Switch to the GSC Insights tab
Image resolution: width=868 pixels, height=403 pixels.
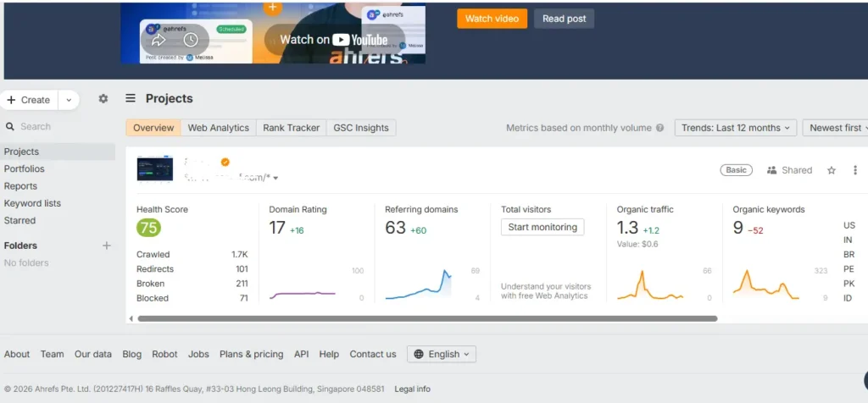(361, 128)
